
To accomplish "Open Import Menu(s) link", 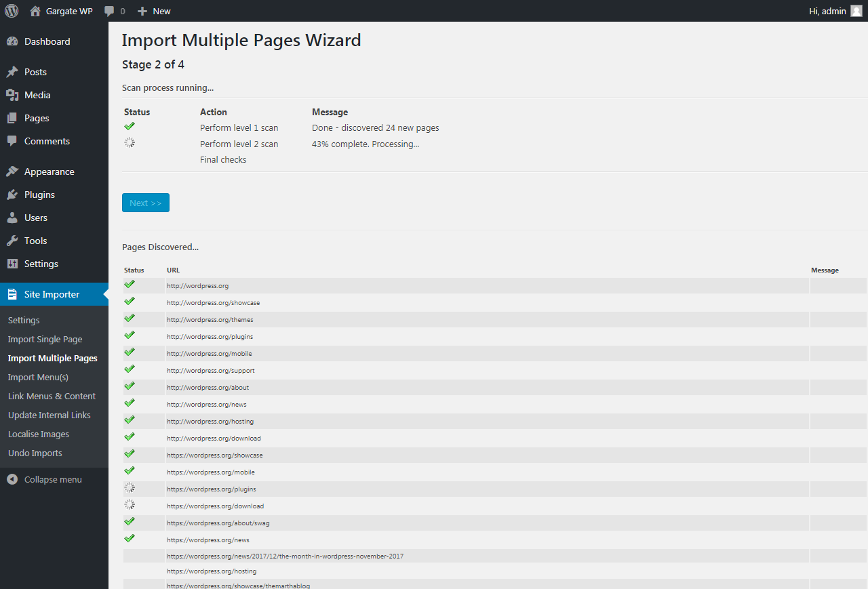I will pos(38,377).
